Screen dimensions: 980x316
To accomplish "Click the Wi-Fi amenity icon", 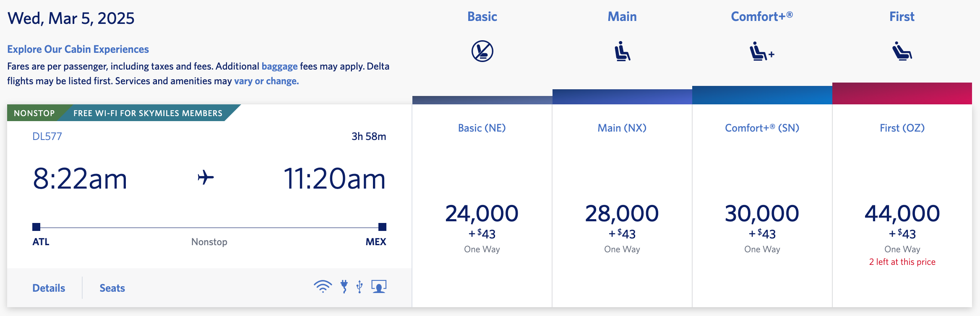I will click(x=323, y=287).
